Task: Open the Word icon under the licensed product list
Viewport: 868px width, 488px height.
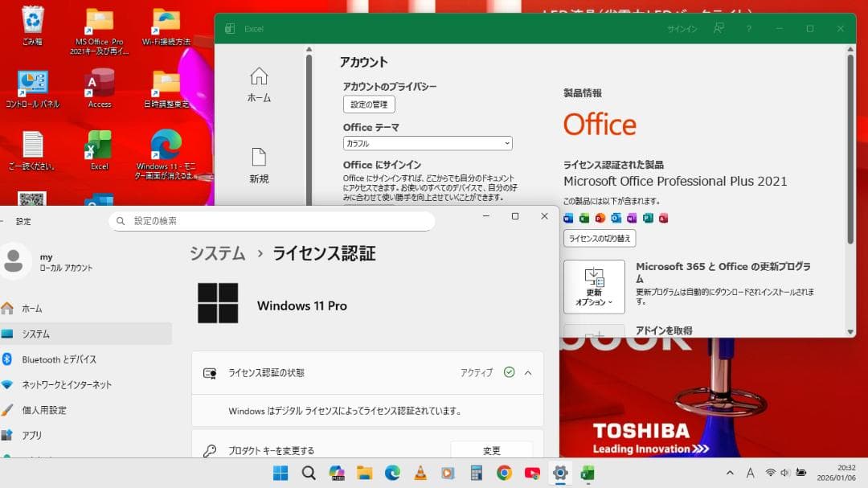Action: coord(568,218)
